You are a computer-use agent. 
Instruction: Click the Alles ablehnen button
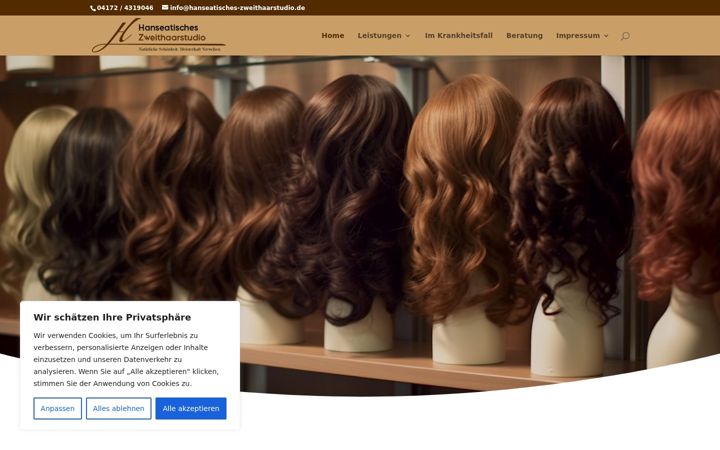click(118, 408)
